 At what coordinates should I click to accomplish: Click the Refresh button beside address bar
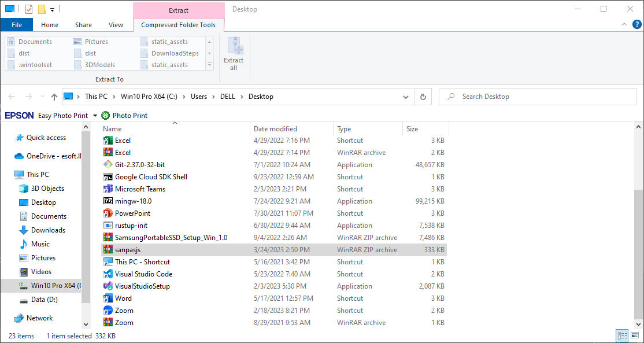423,97
